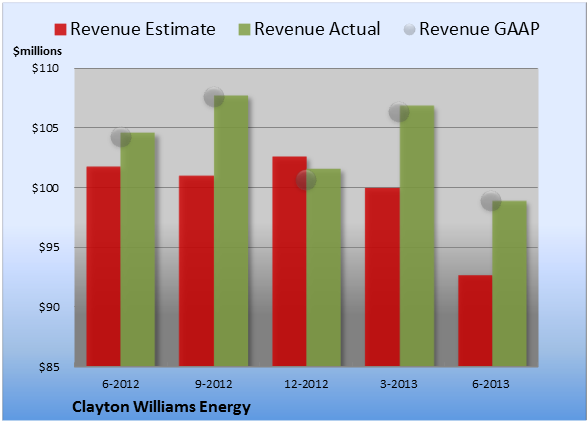Select the red estimate bar for 12-2012
Viewport: 588px width, 422px height.
pos(290,261)
